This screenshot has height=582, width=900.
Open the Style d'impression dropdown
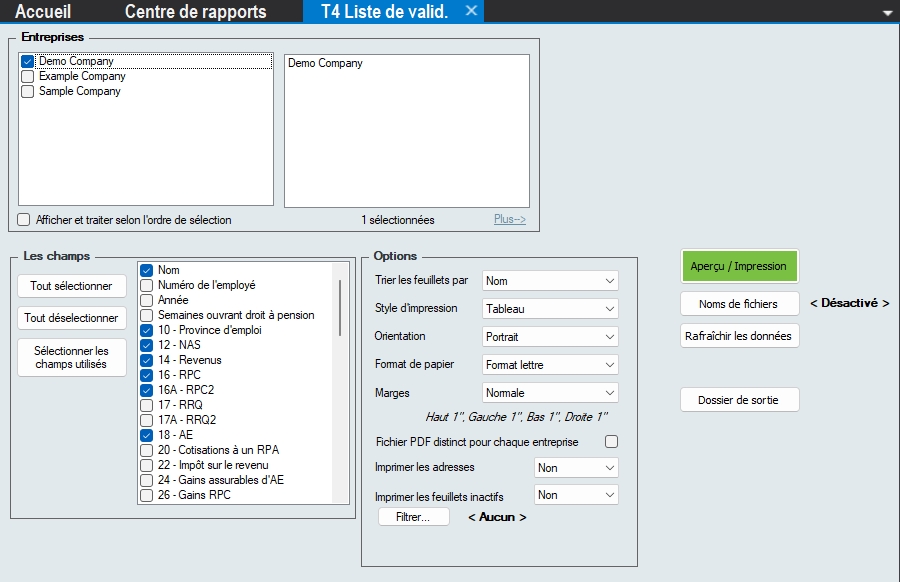[x=550, y=309]
